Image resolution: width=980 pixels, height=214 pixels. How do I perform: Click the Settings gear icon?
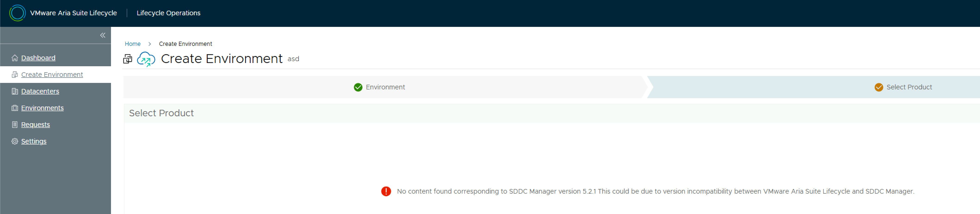(x=15, y=141)
